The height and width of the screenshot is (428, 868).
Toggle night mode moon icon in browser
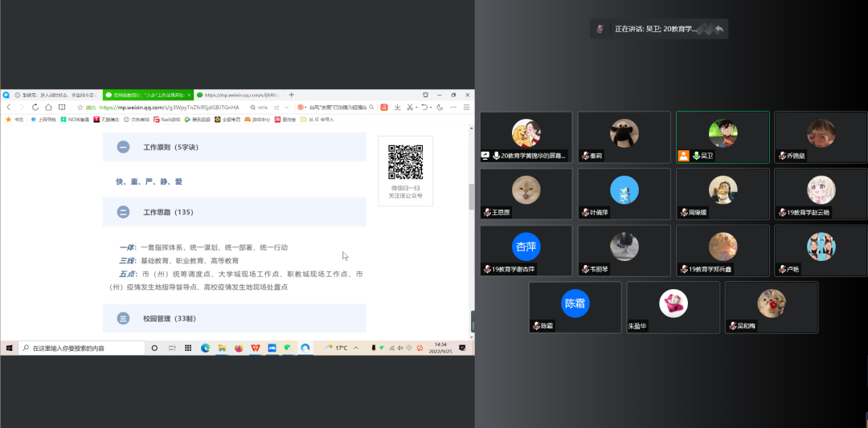439,107
